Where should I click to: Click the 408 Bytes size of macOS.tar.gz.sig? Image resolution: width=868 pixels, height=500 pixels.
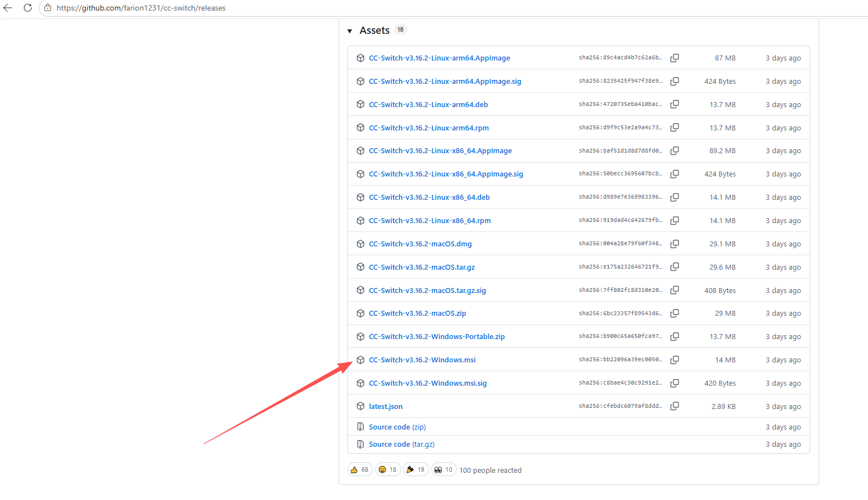click(720, 291)
